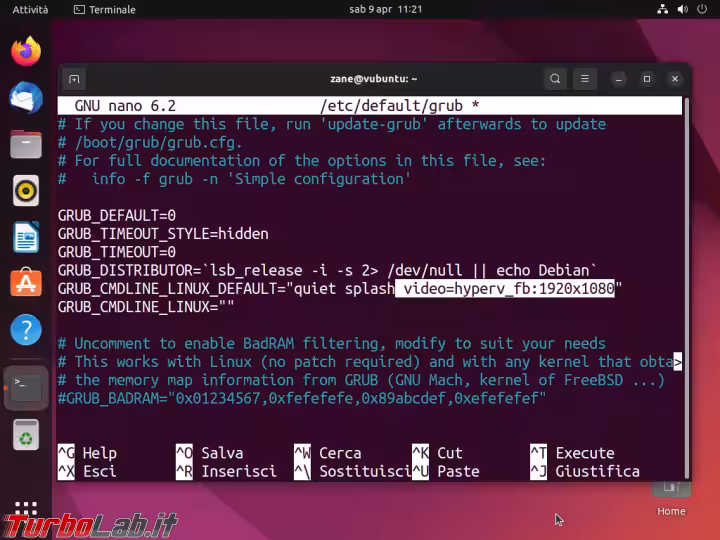Viewport: 720px width, 540px height.
Task: Click ^\ Sostituisci shortcut label
Action: pos(353,472)
